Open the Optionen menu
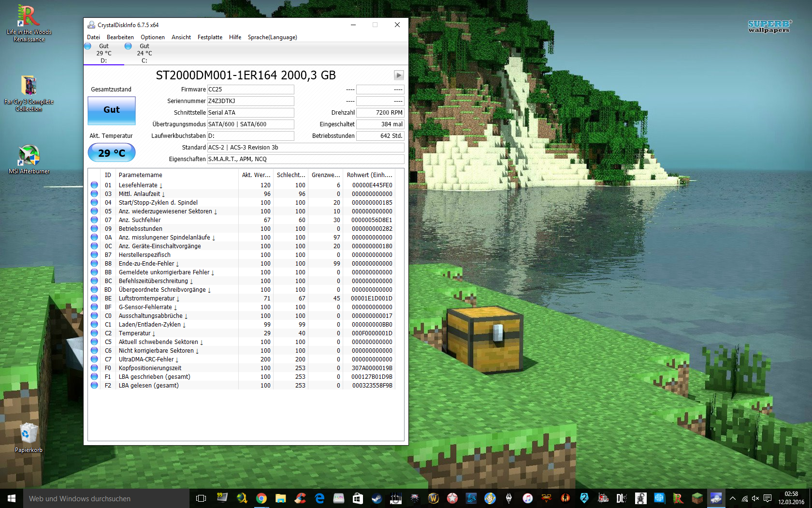 point(152,37)
